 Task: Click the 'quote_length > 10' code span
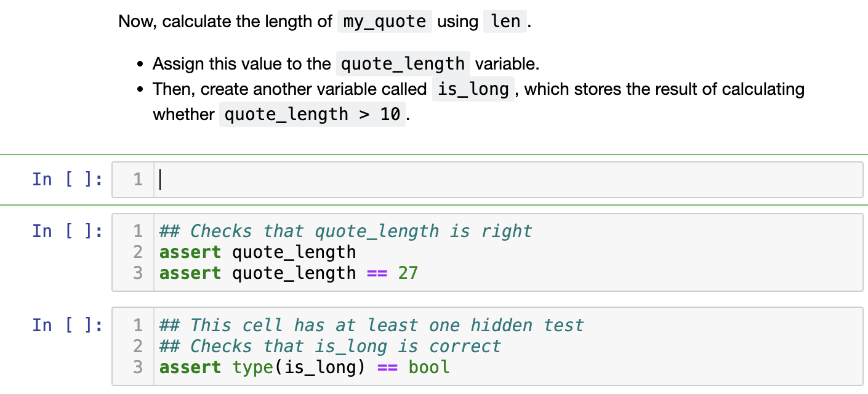coord(312,114)
